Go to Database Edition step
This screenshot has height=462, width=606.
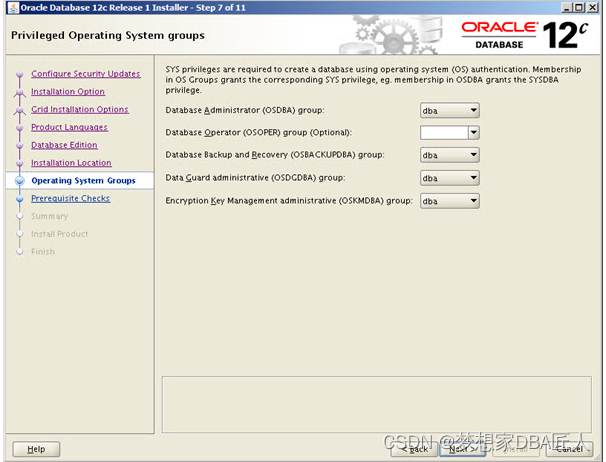(x=65, y=145)
